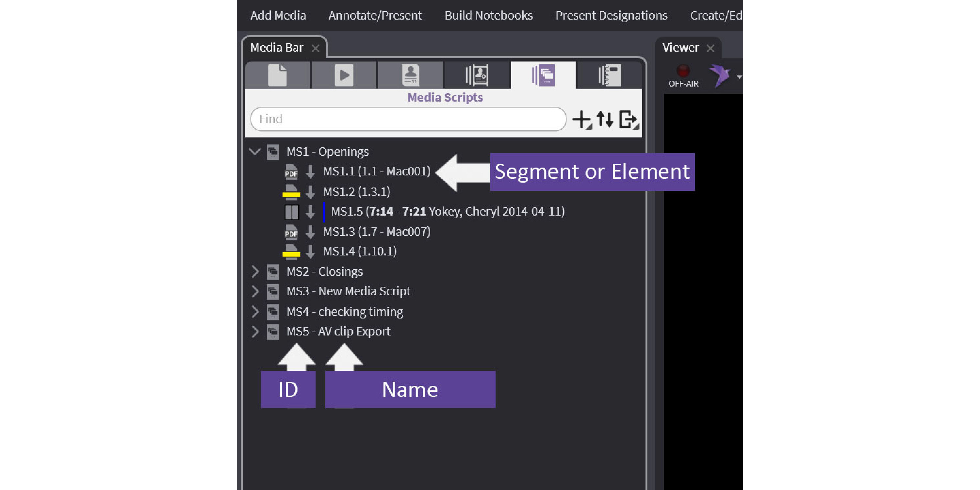
Task: Expand the MS2 - Closings script
Action: click(255, 272)
